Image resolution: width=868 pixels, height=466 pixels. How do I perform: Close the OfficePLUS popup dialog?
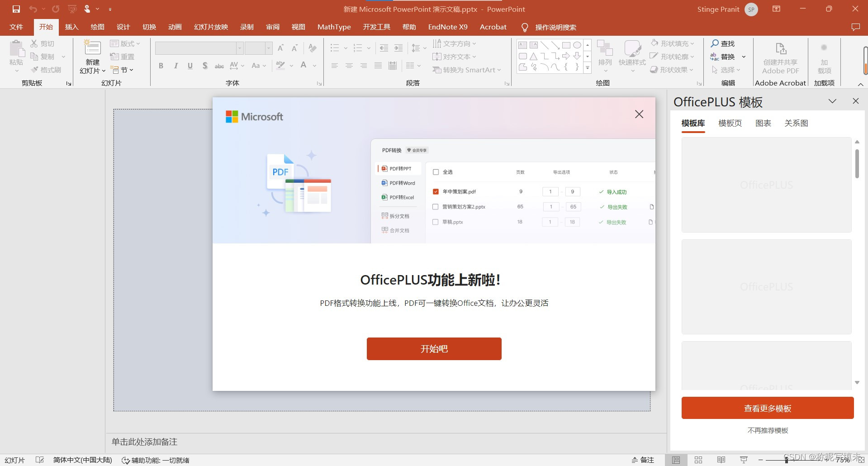(x=639, y=114)
